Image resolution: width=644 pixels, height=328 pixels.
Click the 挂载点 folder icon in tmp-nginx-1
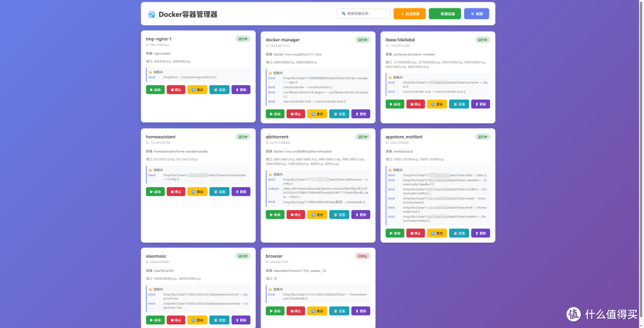150,72
